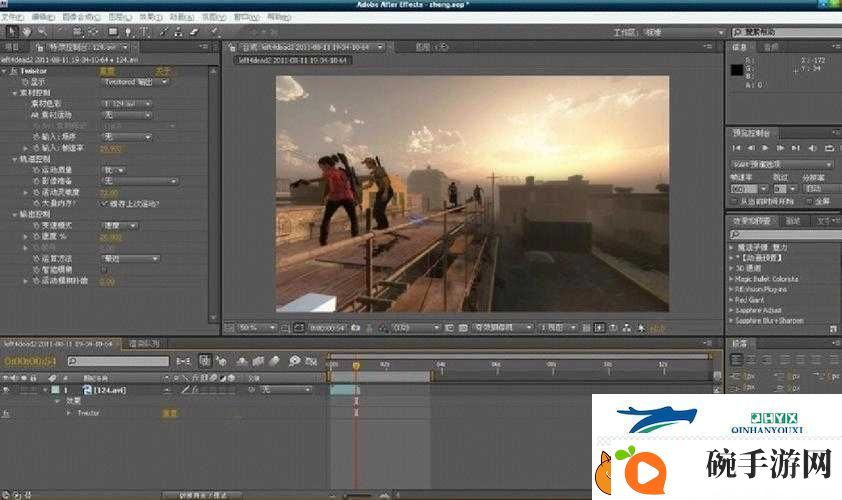Click the graph editor icon in timeline

pos(311,361)
